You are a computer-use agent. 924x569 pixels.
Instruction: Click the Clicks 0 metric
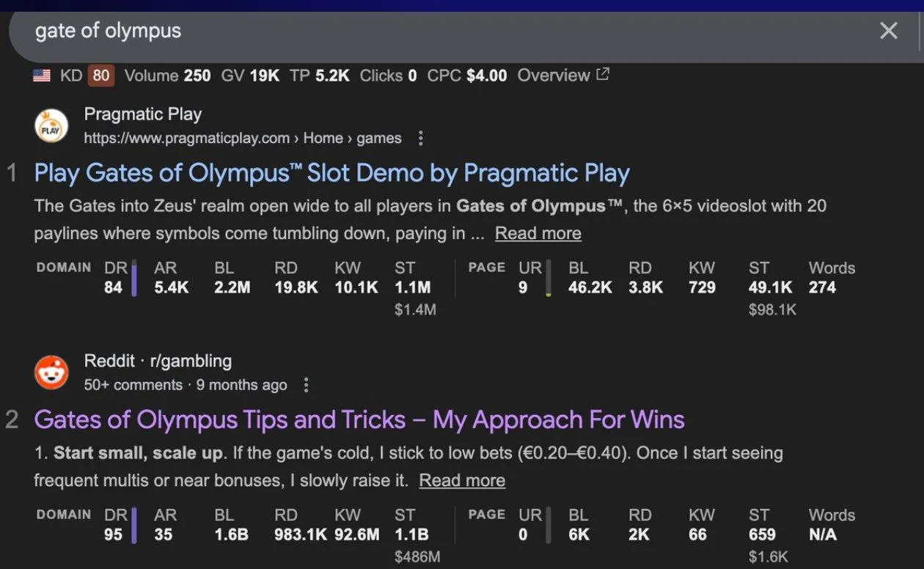[x=388, y=76]
